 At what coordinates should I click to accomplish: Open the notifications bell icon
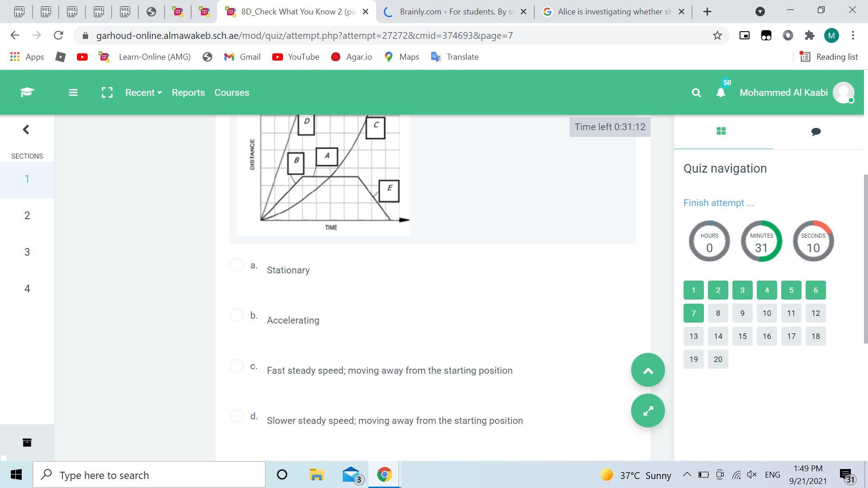[x=721, y=93]
